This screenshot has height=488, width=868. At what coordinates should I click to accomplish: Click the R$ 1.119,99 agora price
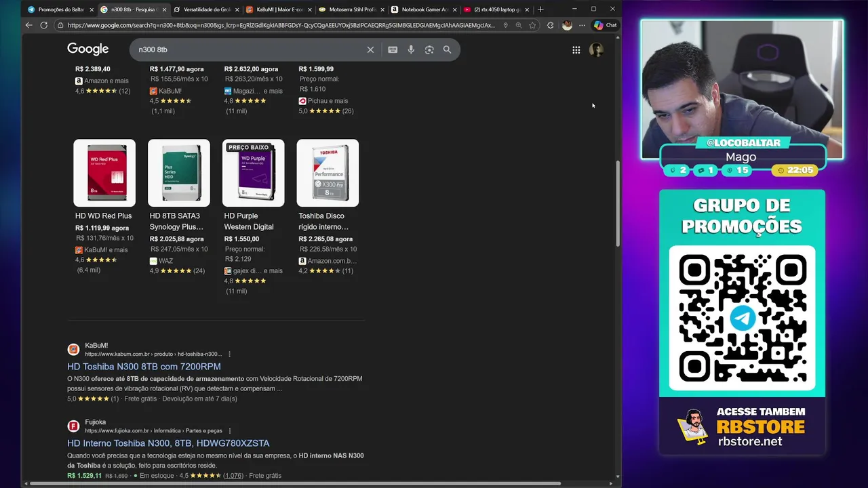[x=102, y=228]
